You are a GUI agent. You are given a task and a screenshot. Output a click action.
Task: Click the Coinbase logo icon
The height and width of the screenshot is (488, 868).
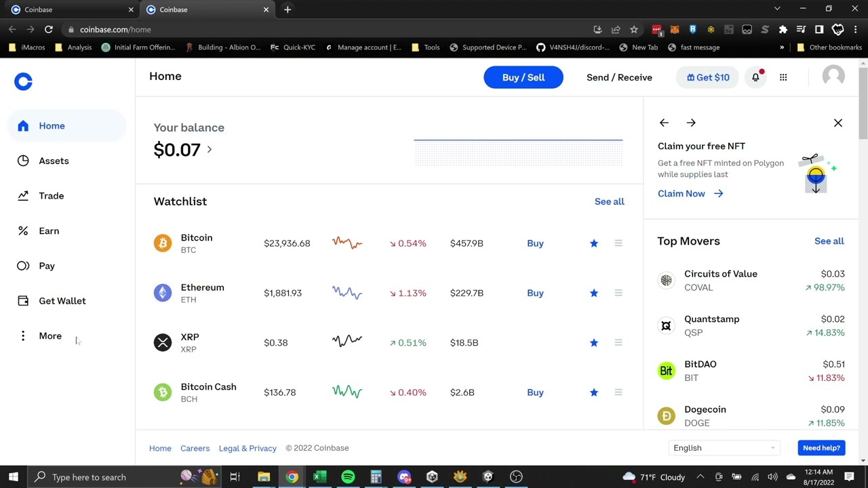pyautogui.click(x=23, y=82)
